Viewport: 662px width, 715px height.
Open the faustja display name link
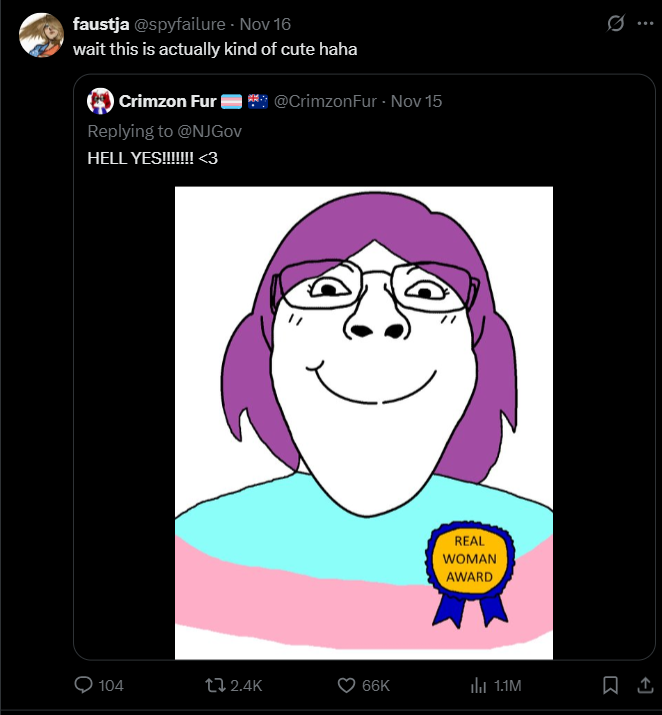click(98, 24)
